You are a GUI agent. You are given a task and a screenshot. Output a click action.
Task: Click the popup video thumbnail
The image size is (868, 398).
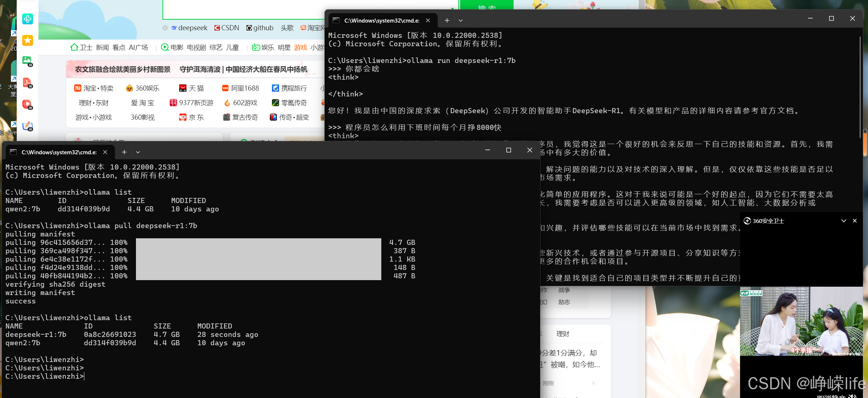(x=801, y=321)
